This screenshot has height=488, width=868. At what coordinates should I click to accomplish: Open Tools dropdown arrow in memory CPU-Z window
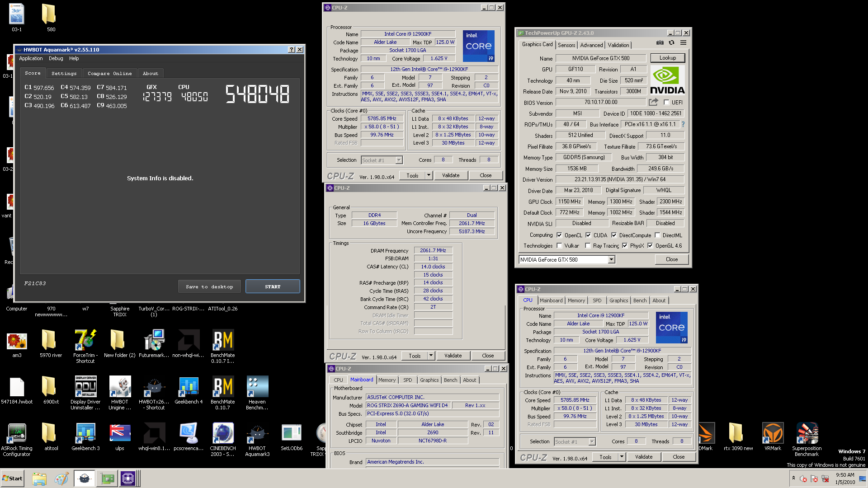431,356
